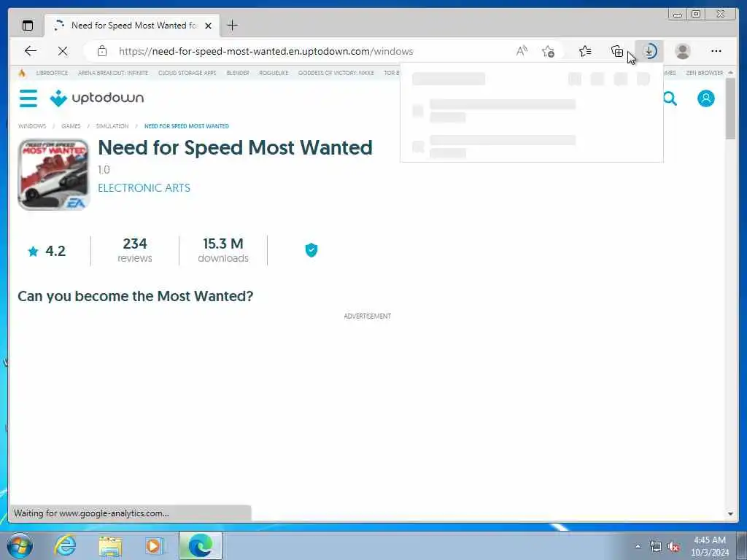
Task: Open the ZEN BROWSER trending link
Action: (704, 73)
